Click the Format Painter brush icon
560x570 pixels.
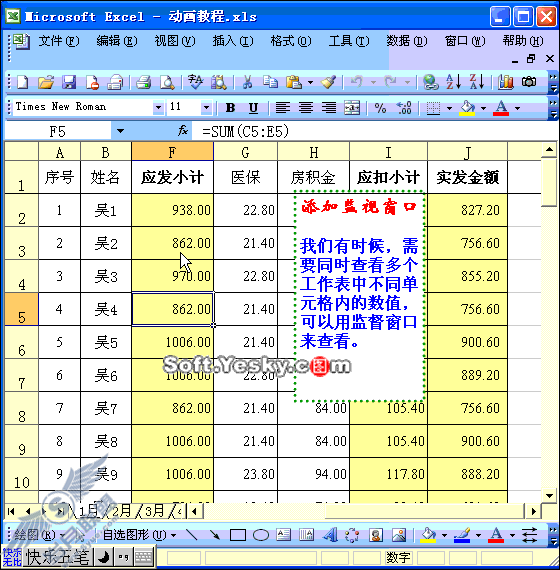click(328, 82)
